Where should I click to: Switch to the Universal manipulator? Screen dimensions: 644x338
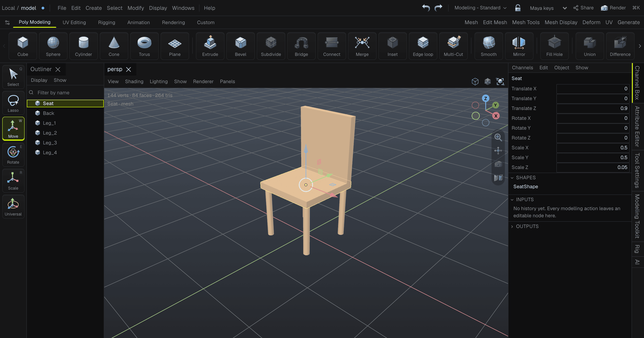pos(13,207)
